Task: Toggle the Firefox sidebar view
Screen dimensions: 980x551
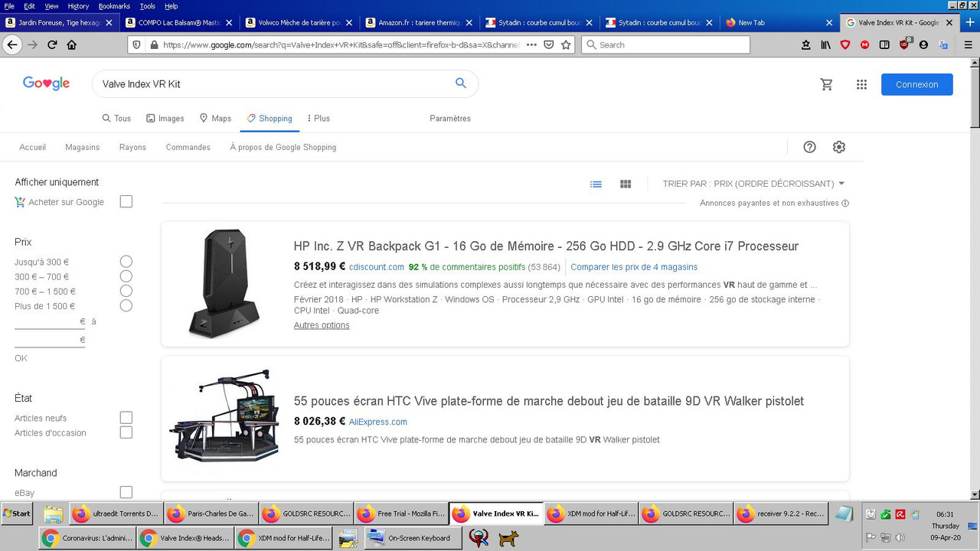Action: tap(884, 45)
